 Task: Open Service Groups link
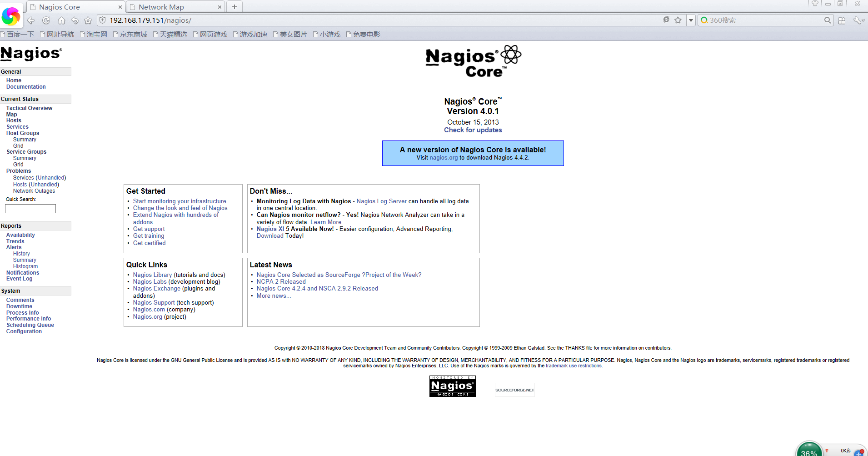pos(26,152)
